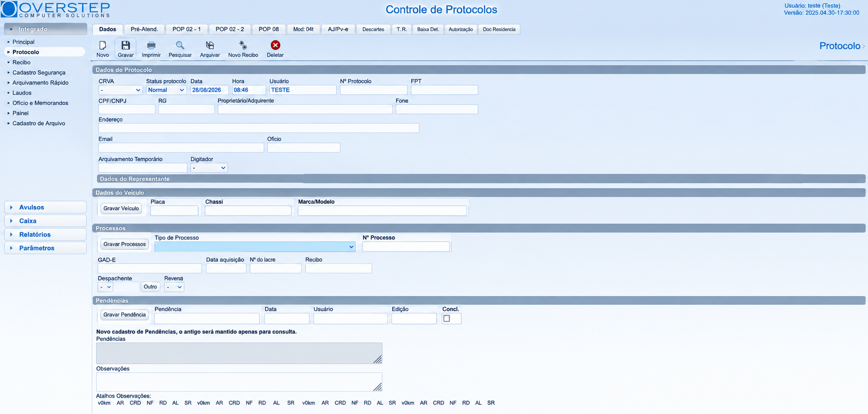Focus the CPF/CNPJ input field

127,109
